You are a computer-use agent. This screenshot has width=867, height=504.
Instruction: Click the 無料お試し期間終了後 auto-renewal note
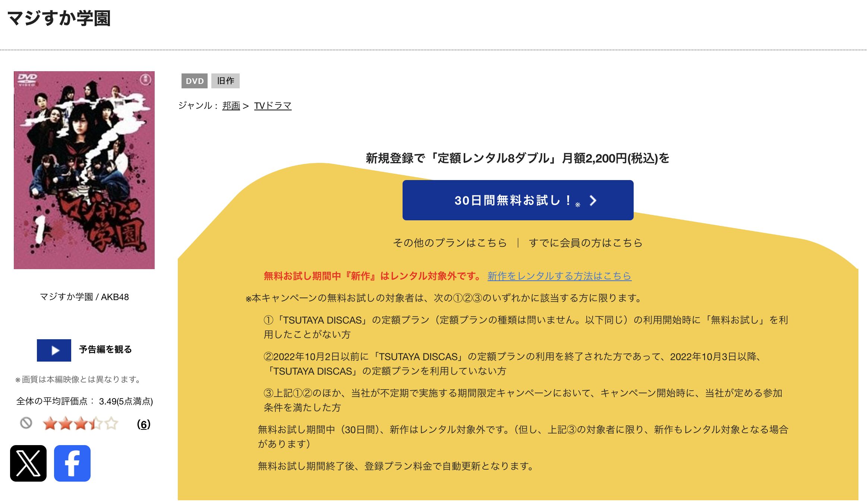click(x=396, y=466)
